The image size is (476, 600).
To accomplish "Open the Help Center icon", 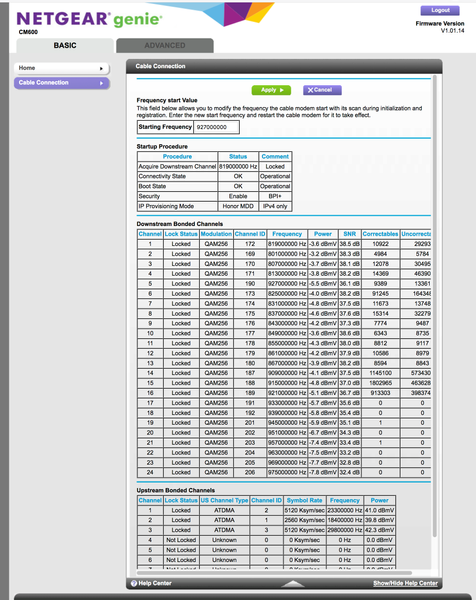I will point(134,583).
